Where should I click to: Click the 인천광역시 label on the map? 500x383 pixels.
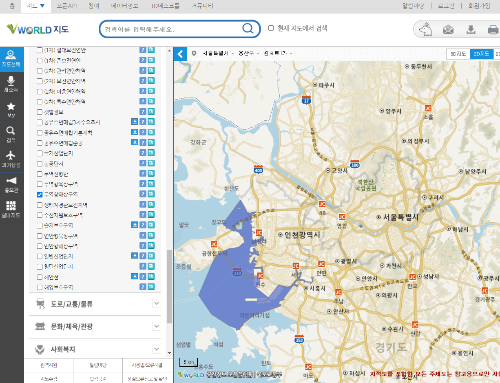[302, 235]
